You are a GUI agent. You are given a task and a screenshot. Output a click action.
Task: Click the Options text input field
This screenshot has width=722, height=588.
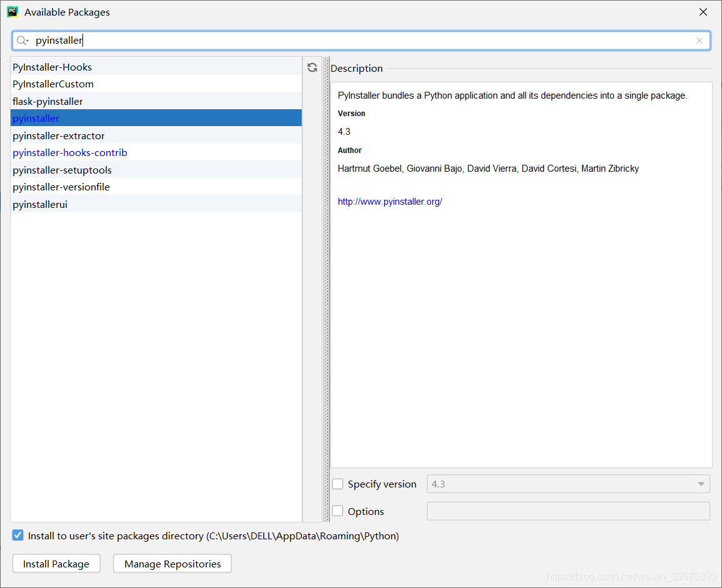pyautogui.click(x=568, y=511)
